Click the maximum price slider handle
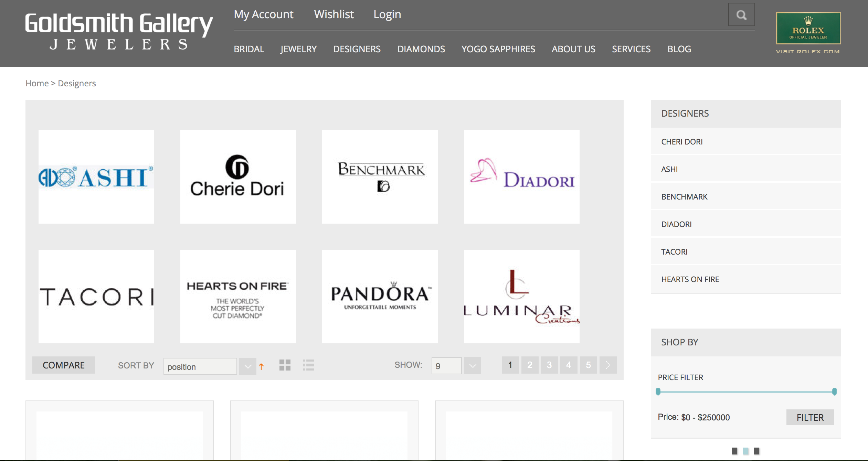Image resolution: width=868 pixels, height=461 pixels. click(834, 392)
